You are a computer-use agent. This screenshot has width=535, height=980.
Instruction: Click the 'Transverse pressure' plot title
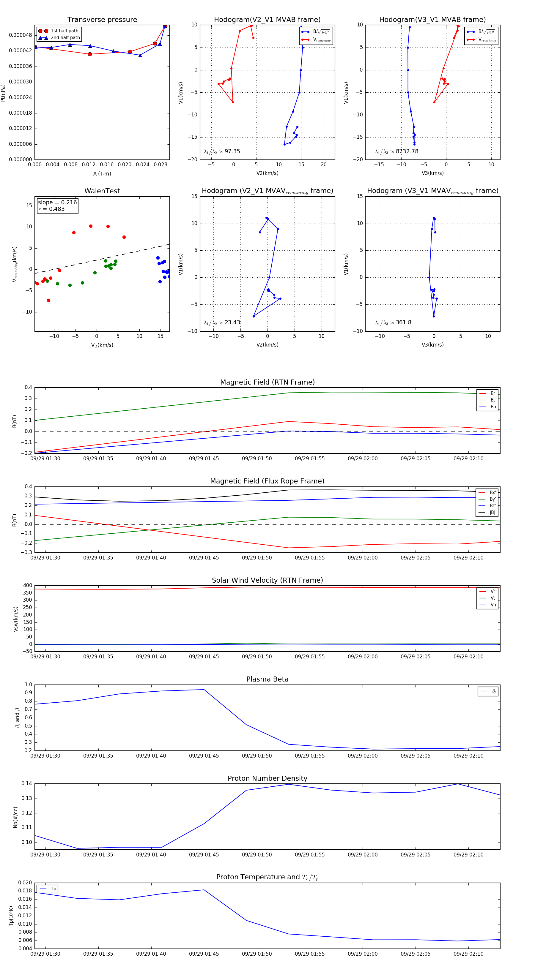click(x=102, y=20)
